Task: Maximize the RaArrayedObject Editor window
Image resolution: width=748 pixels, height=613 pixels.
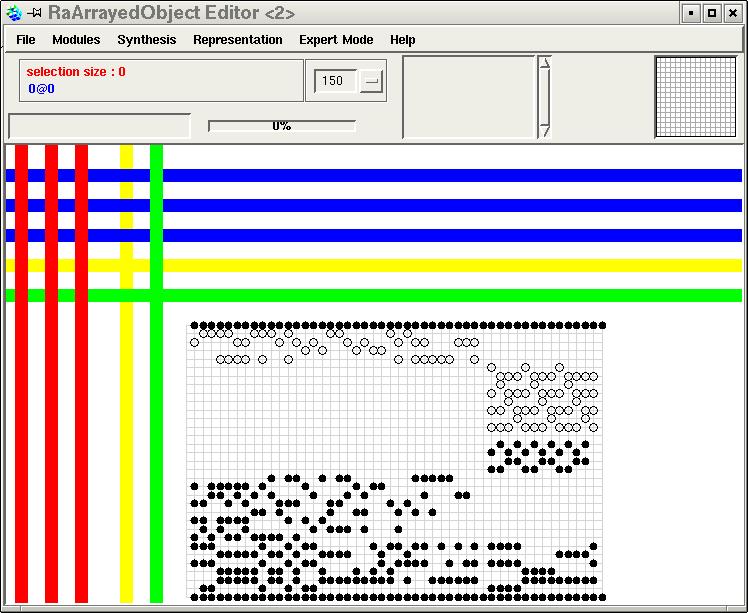Action: 712,13
